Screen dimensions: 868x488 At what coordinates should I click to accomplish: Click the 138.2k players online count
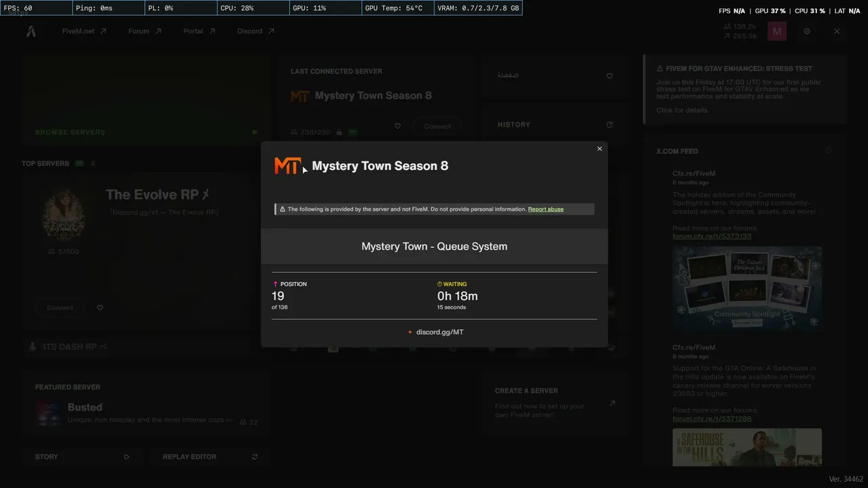coord(741,27)
